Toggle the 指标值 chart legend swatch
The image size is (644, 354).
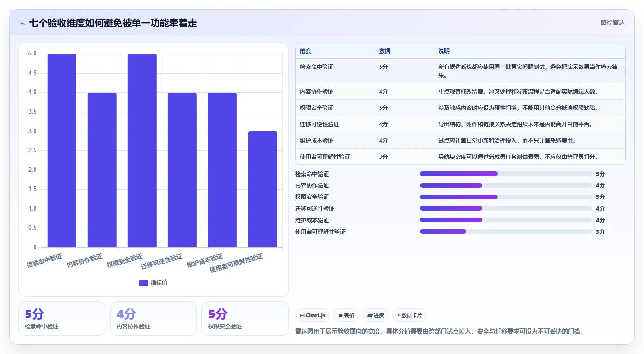coord(144,283)
